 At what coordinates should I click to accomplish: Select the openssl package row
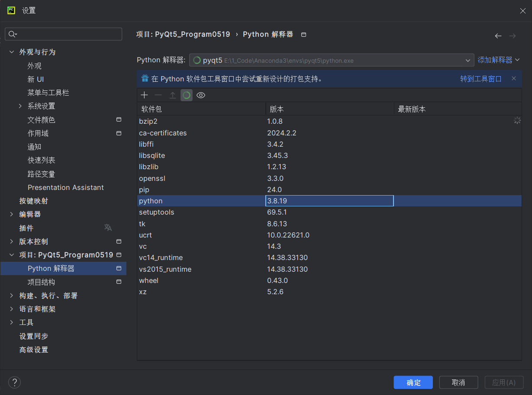point(329,178)
